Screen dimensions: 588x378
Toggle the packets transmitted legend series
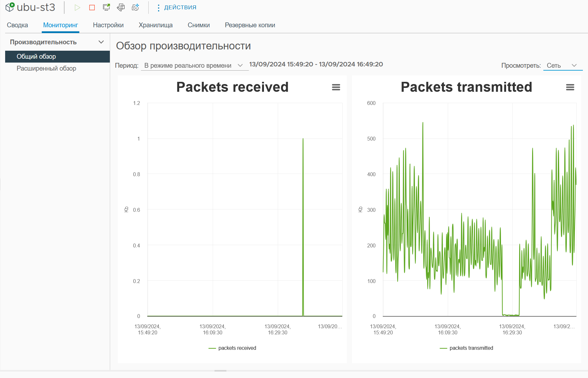tap(466, 348)
